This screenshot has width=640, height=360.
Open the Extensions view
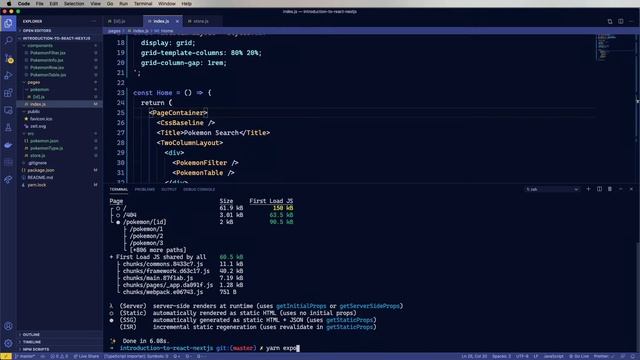click(x=8, y=93)
